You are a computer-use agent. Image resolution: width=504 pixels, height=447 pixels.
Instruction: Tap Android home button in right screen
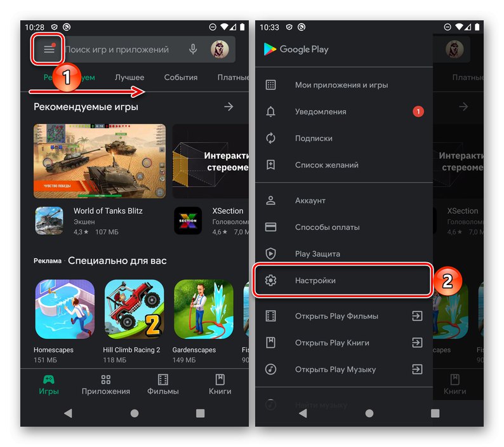(369, 413)
